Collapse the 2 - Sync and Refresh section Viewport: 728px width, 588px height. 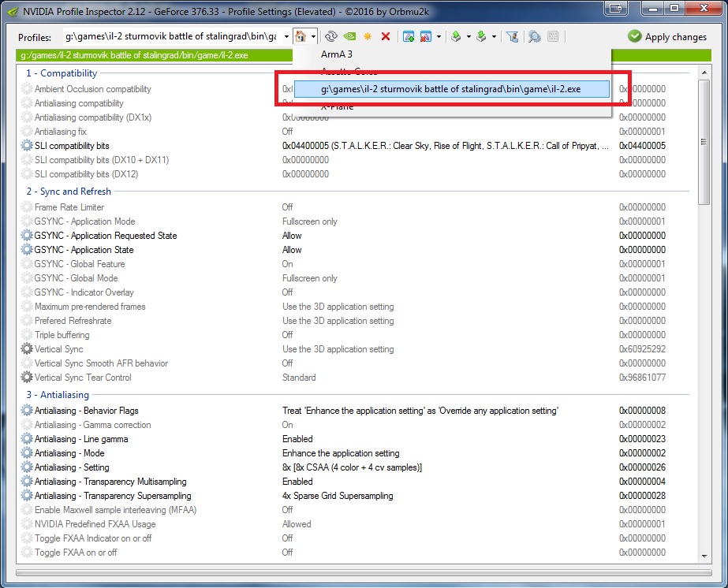(x=69, y=192)
